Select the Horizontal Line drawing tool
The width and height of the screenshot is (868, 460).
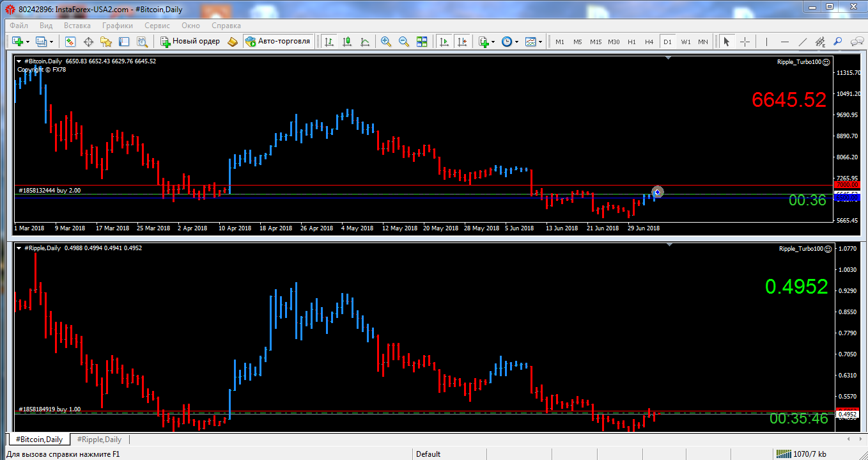(x=785, y=42)
